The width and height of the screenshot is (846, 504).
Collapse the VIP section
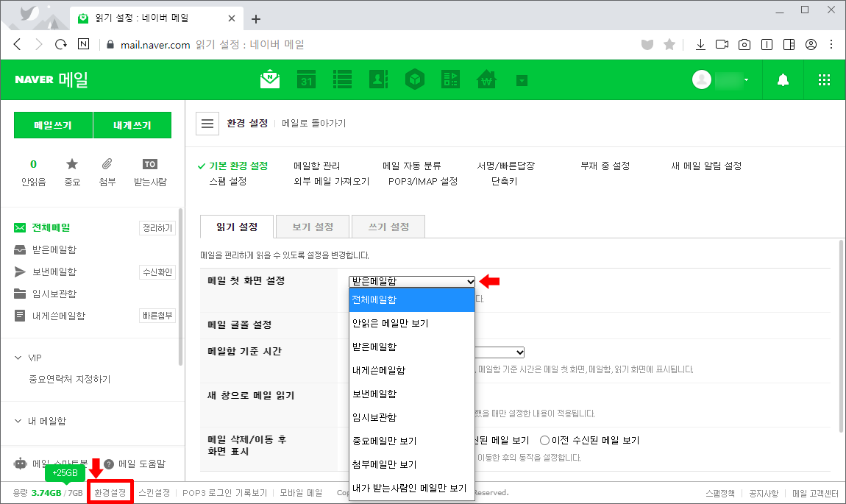[18, 358]
